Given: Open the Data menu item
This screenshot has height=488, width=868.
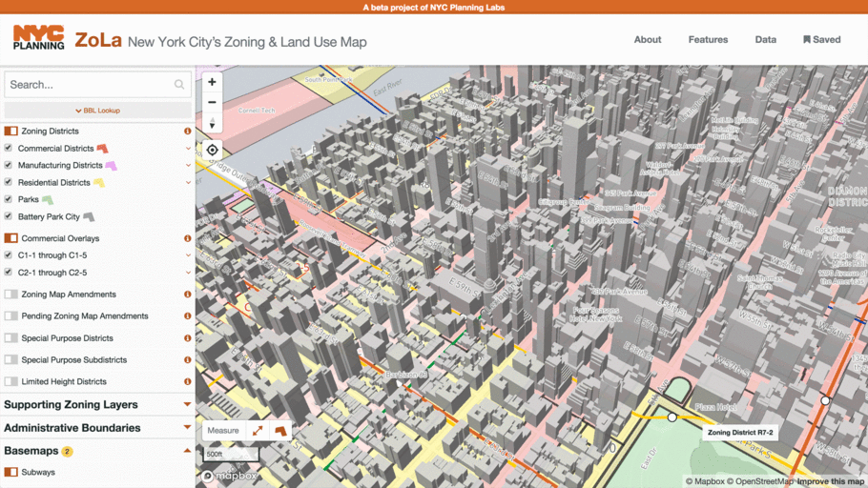Looking at the screenshot, I should pyautogui.click(x=766, y=39).
